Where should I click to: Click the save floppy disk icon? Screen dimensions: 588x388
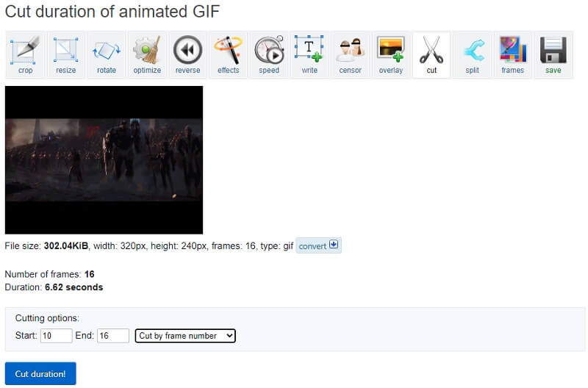point(553,54)
